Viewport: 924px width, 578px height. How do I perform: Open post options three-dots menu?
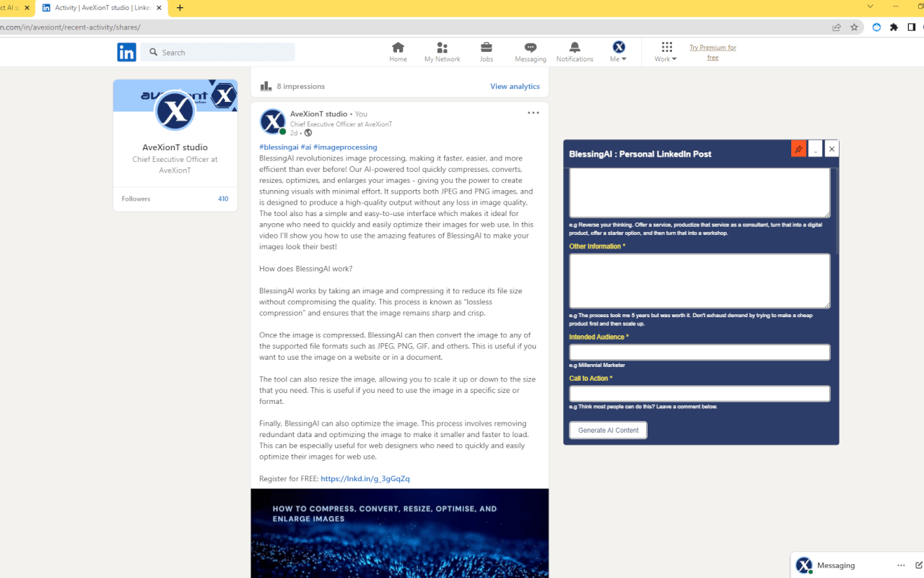[533, 113]
